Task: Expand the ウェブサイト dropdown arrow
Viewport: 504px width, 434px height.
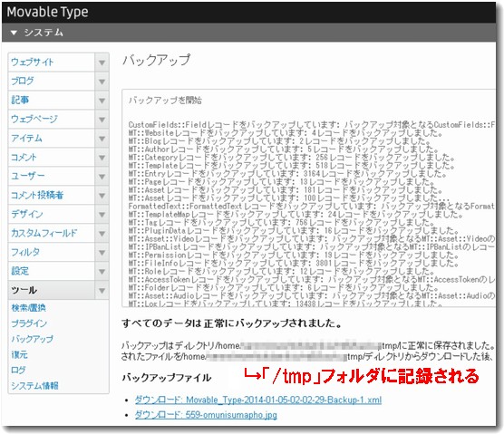Action: (102, 63)
